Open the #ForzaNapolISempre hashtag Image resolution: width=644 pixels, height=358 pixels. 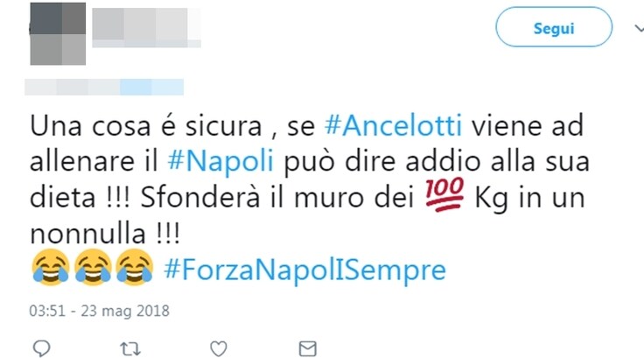304,270
